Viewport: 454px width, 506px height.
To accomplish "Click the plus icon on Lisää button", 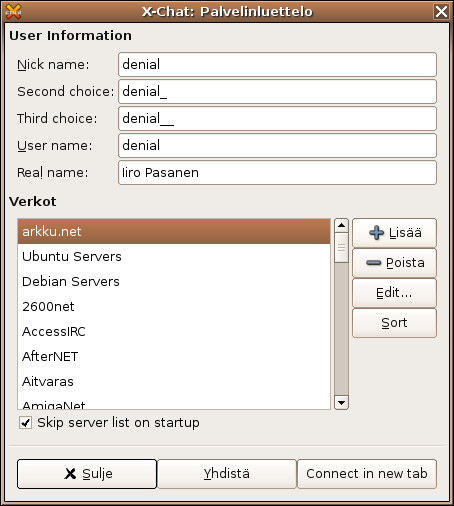I will pyautogui.click(x=376, y=233).
